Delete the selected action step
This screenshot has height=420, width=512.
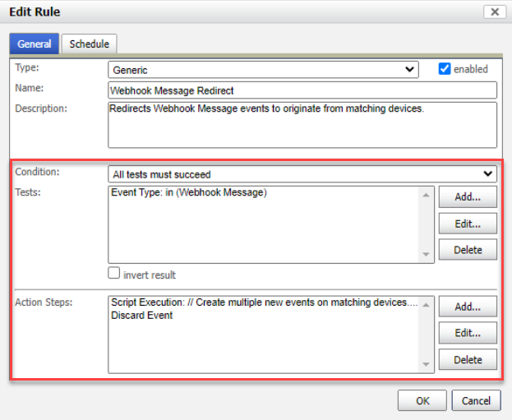click(x=468, y=359)
